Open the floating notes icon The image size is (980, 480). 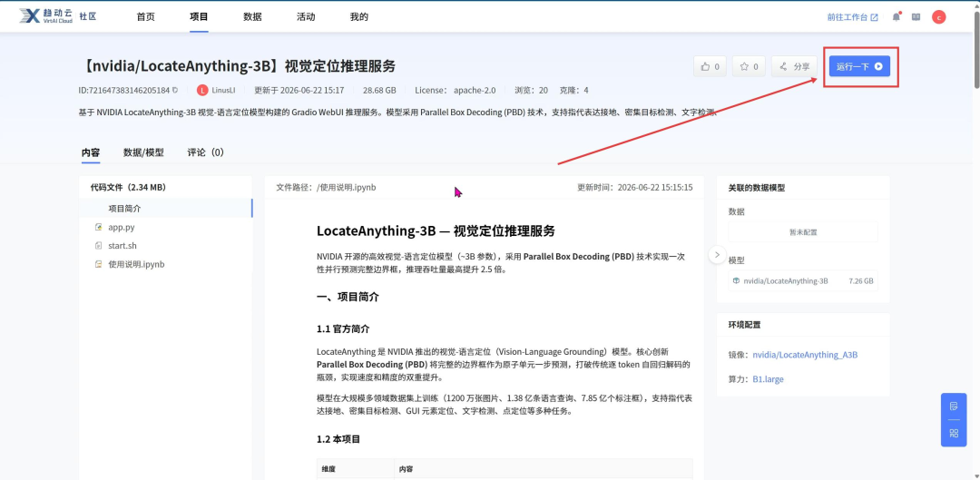(x=953, y=407)
